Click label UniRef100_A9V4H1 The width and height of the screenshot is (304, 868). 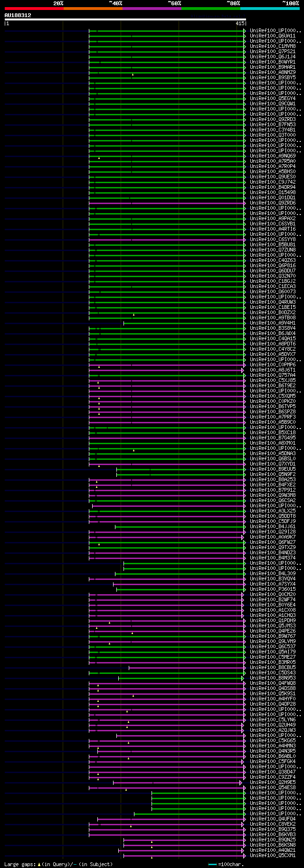tap(273, 323)
